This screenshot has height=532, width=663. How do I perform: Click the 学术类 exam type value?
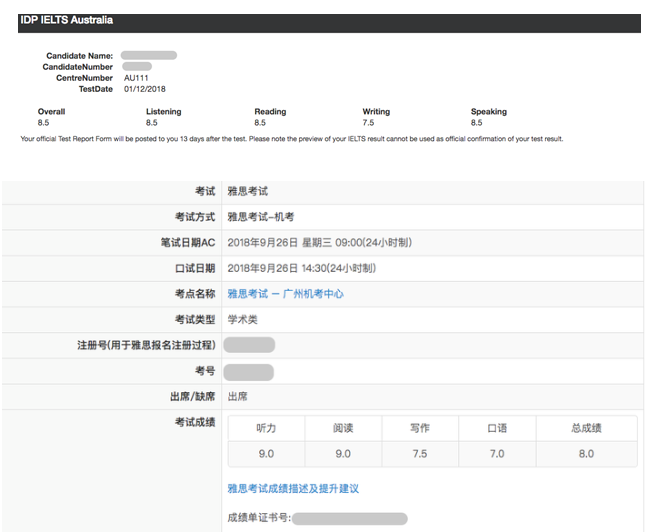(245, 320)
